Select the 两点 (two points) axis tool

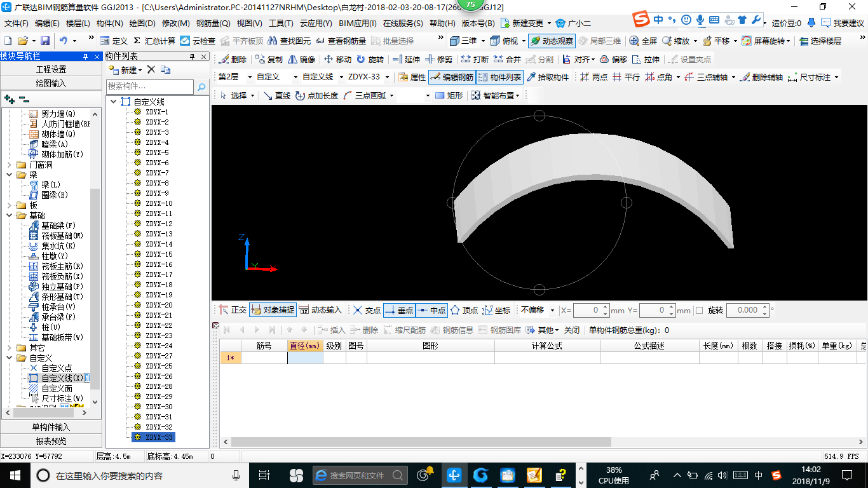(x=593, y=77)
